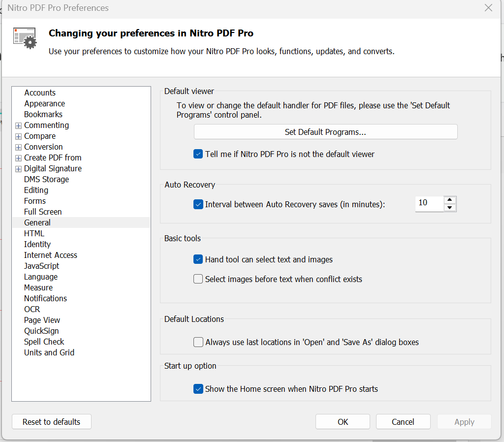Select Identity preferences category
The height and width of the screenshot is (442, 504).
click(x=37, y=244)
